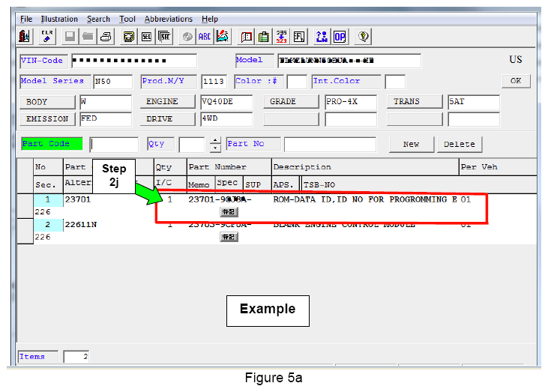Open the Abbreviations menu
Image resolution: width=548 pixels, height=392 pixels.
pos(168,19)
